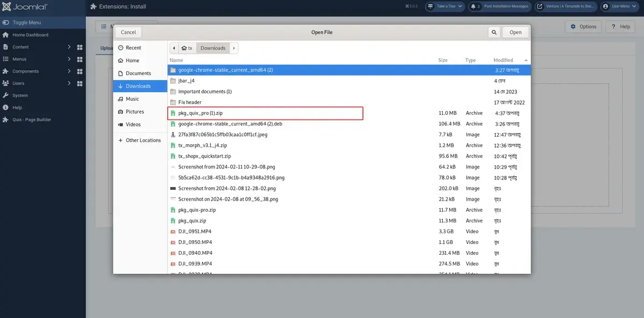This screenshot has width=644, height=318.
Task: Click the path bar back arrow
Action: (x=174, y=48)
